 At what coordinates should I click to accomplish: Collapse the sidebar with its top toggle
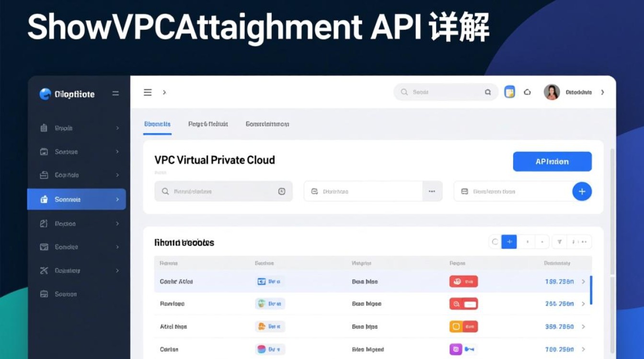115,93
